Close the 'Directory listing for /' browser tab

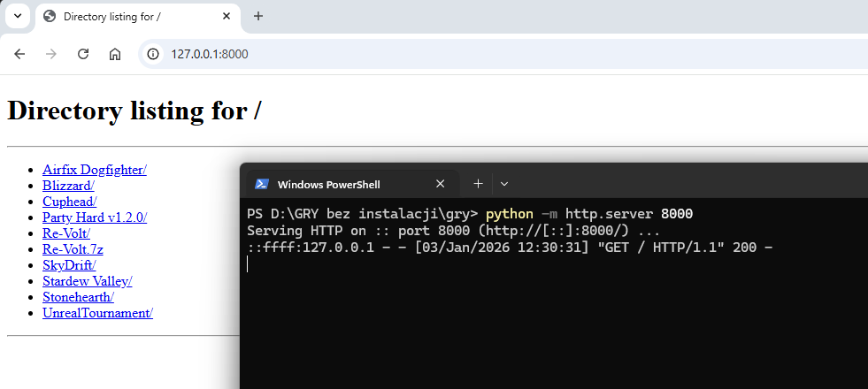227,16
